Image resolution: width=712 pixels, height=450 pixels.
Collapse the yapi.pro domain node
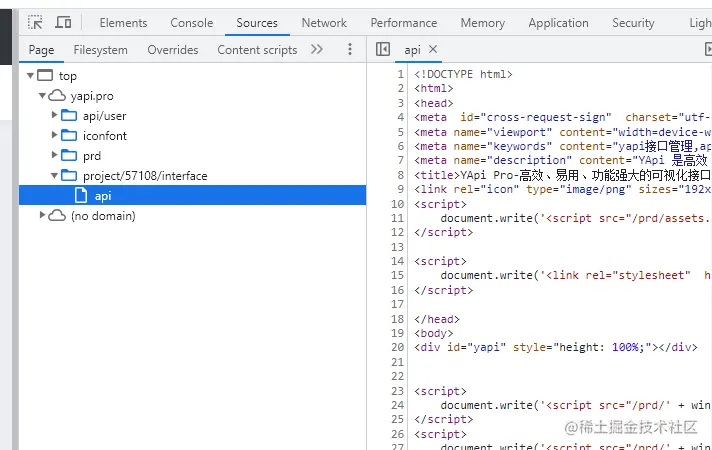click(42, 95)
